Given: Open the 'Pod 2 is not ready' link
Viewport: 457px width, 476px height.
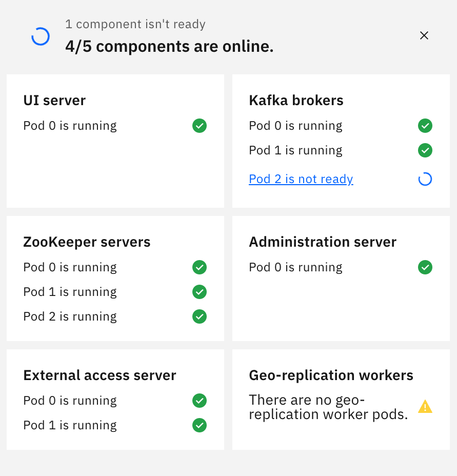Looking at the screenshot, I should [x=301, y=179].
